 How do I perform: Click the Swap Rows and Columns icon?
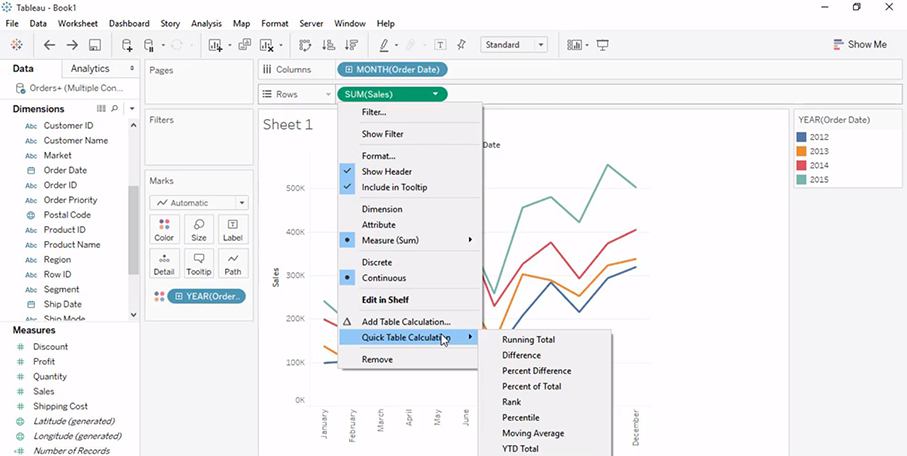click(x=305, y=45)
